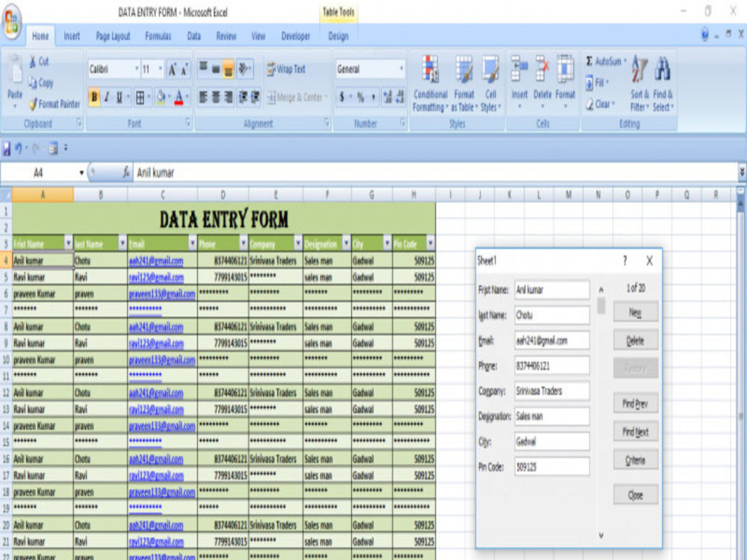Open Format as Table gallery
This screenshot has height=560, width=747.
(464, 84)
